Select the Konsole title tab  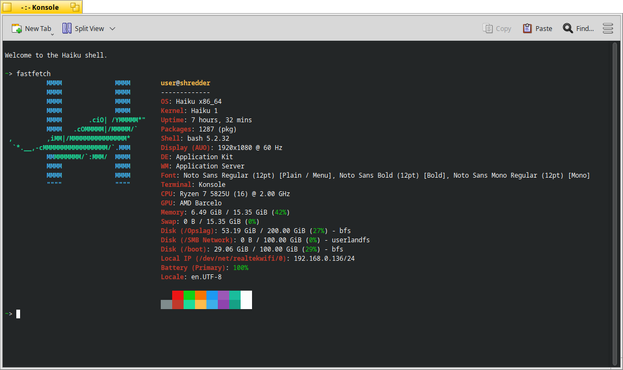tap(40, 7)
